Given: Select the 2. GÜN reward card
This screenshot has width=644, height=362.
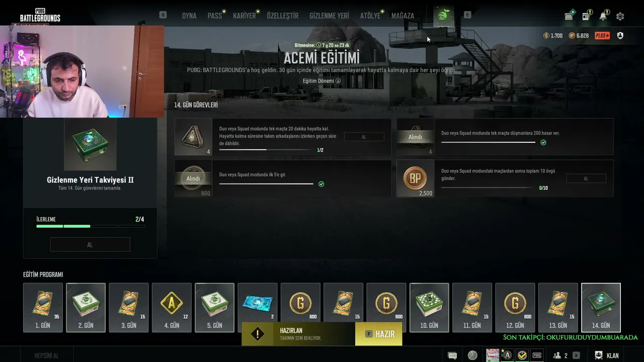Looking at the screenshot, I should point(86,308).
